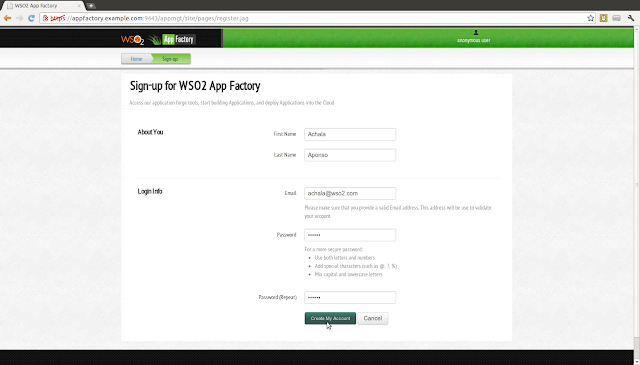Image resolution: width=640 pixels, height=365 pixels.
Task: Click into the Email field
Action: tap(350, 193)
